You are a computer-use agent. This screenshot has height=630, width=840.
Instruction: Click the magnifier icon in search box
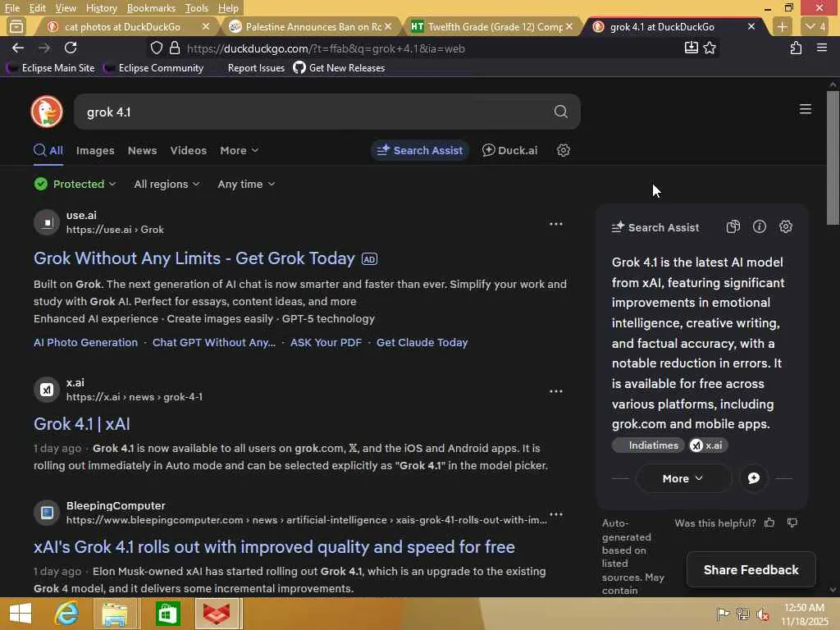(560, 112)
